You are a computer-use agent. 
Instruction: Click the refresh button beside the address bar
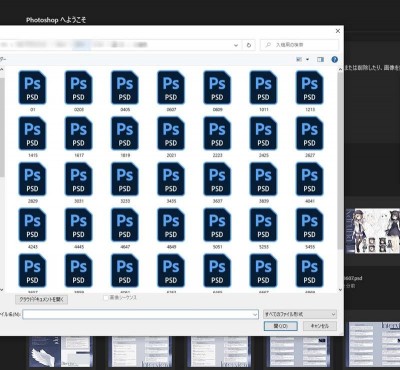coord(249,45)
